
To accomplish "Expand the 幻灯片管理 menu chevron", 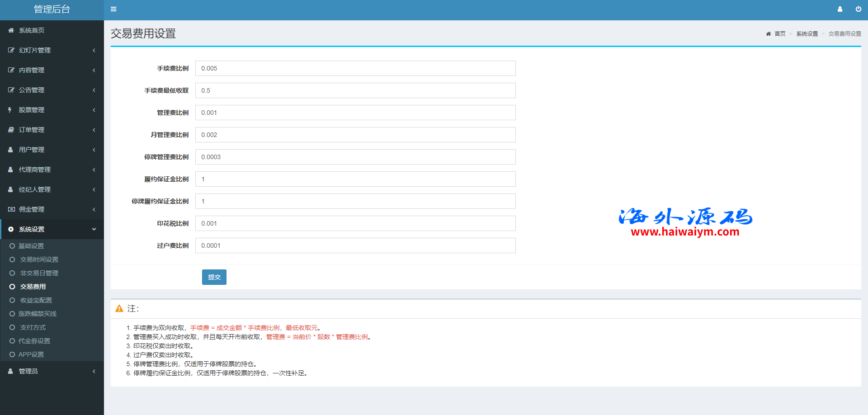I will tap(94, 50).
